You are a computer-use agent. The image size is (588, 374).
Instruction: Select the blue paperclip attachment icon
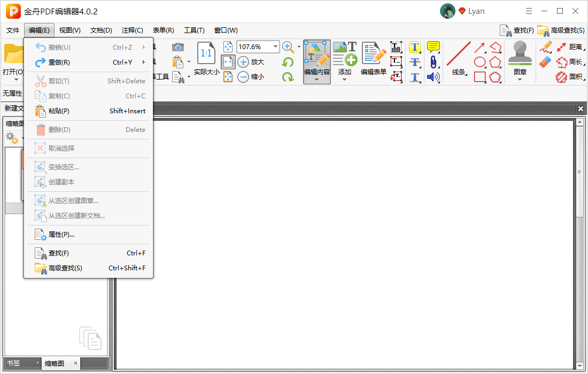[x=433, y=62]
